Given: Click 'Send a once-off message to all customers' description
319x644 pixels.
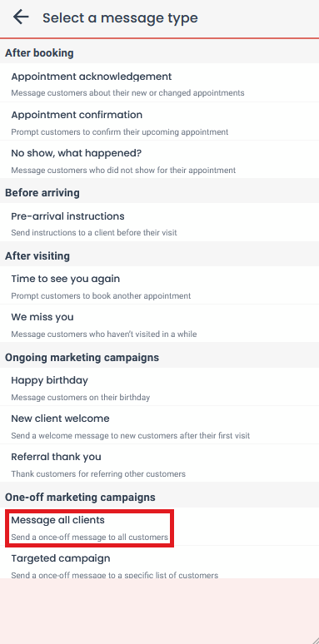Looking at the screenshot, I should tap(90, 537).
